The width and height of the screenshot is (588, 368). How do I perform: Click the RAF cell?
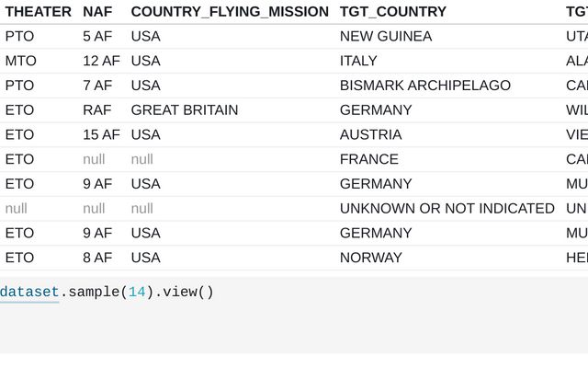click(96, 110)
